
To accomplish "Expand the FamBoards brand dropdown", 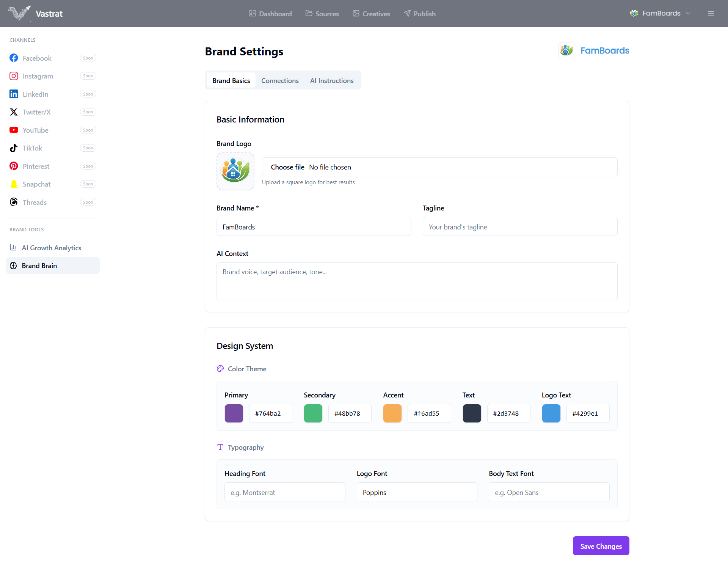I will click(660, 13).
